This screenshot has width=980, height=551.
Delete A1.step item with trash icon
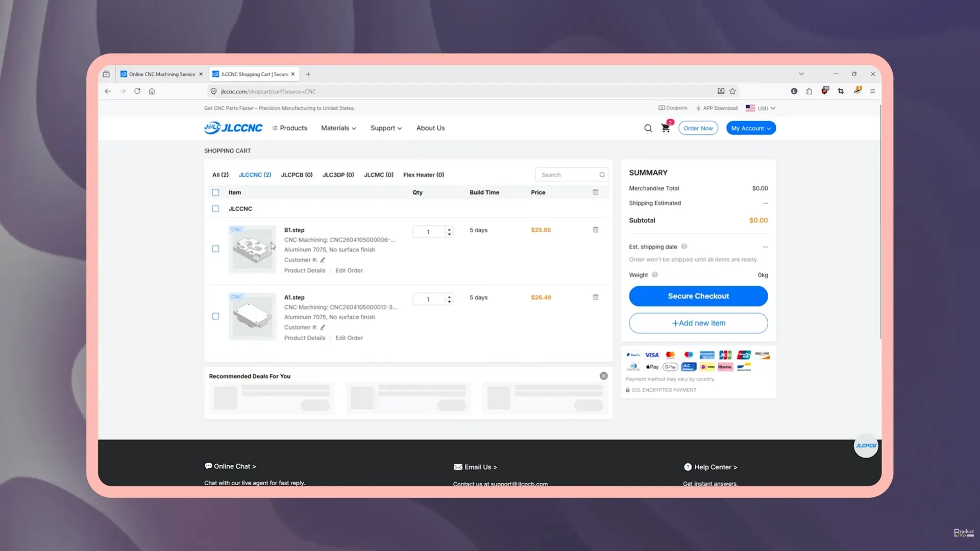click(x=595, y=297)
